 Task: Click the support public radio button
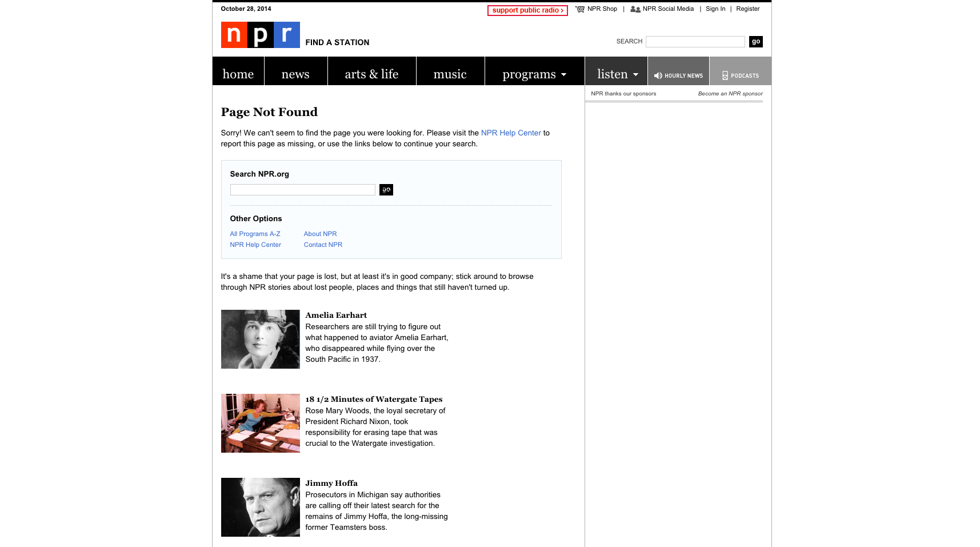coord(527,10)
